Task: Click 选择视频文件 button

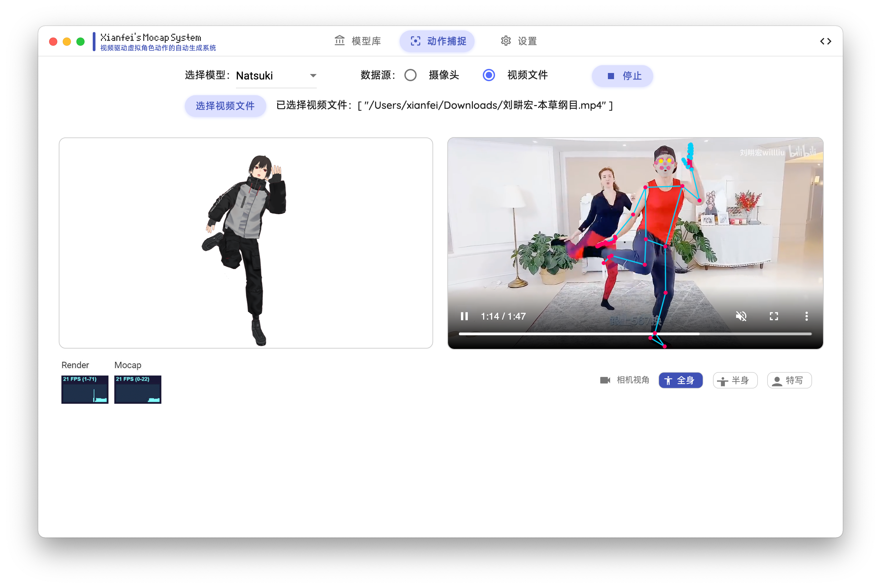Action: [225, 106]
